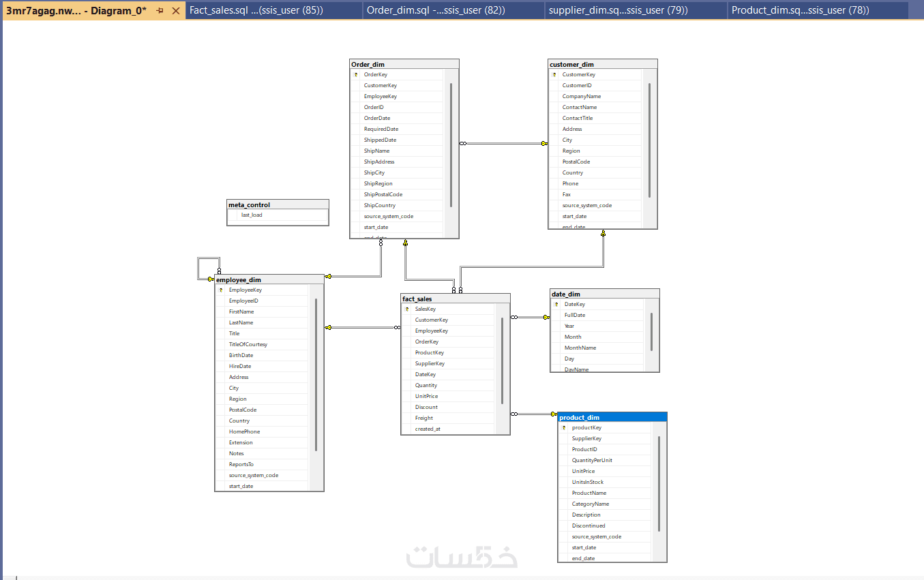The image size is (924, 580).
Task: Select the HireDate column in employee_dim
Action: 262,366
